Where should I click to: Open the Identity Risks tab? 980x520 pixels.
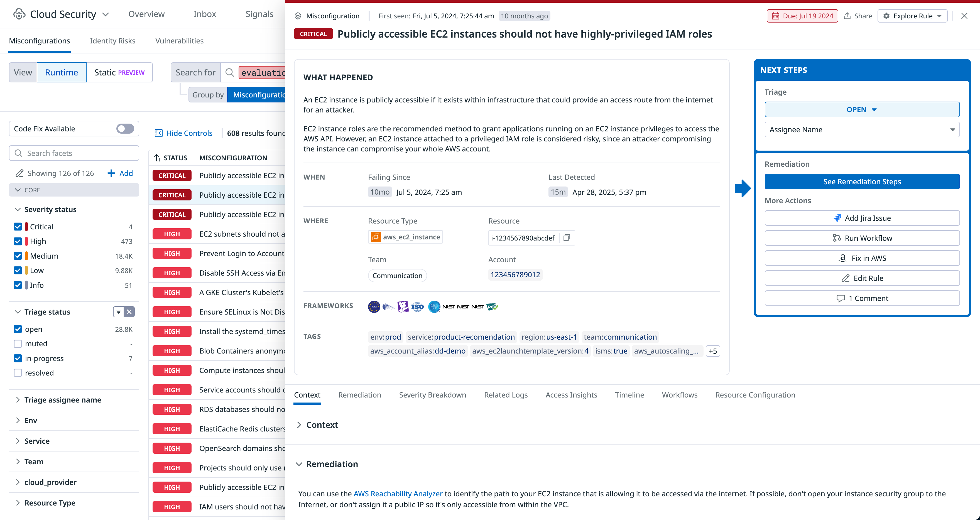pos(112,41)
